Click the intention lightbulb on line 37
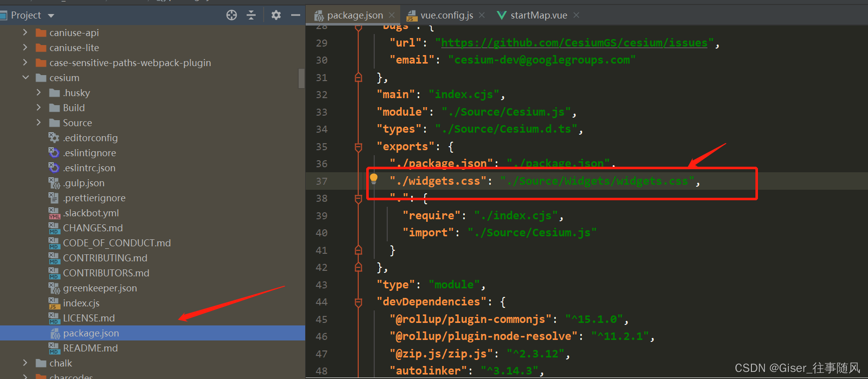Screen dimensions: 868x379 click(x=374, y=178)
